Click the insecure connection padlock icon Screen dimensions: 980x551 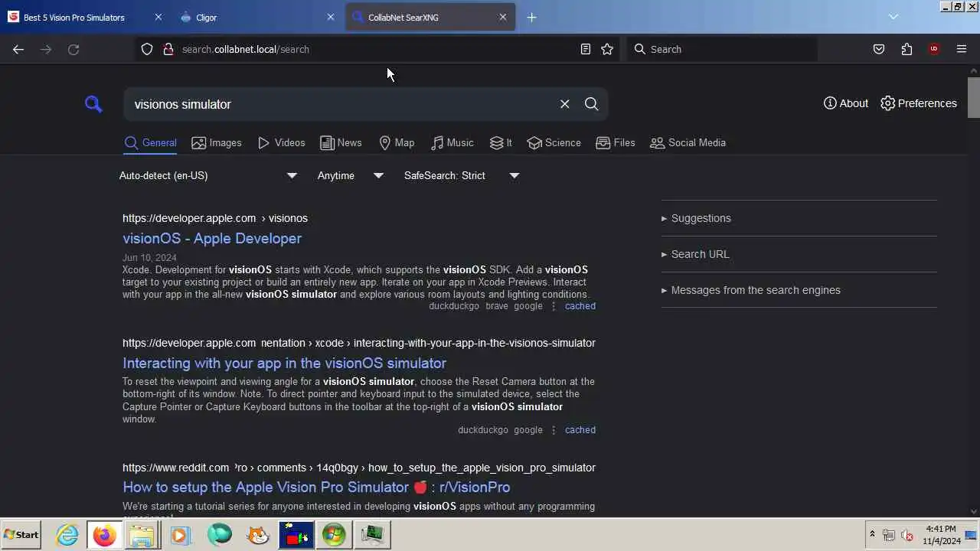coord(168,49)
